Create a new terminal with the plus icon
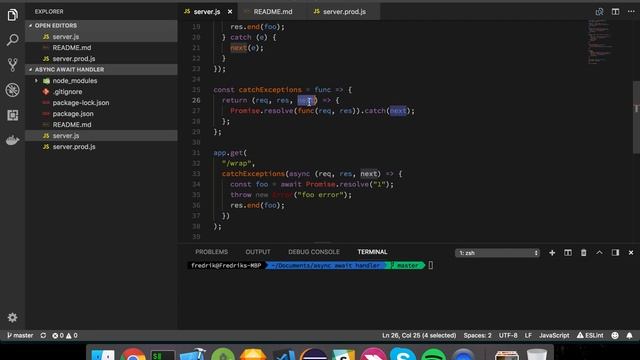The image size is (640, 360). tap(552, 253)
